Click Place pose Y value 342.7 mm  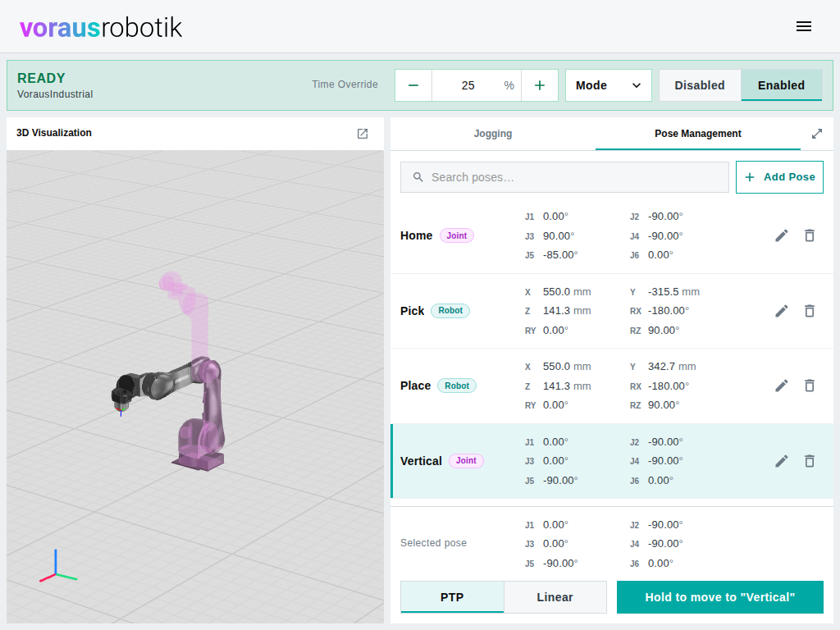coord(672,367)
